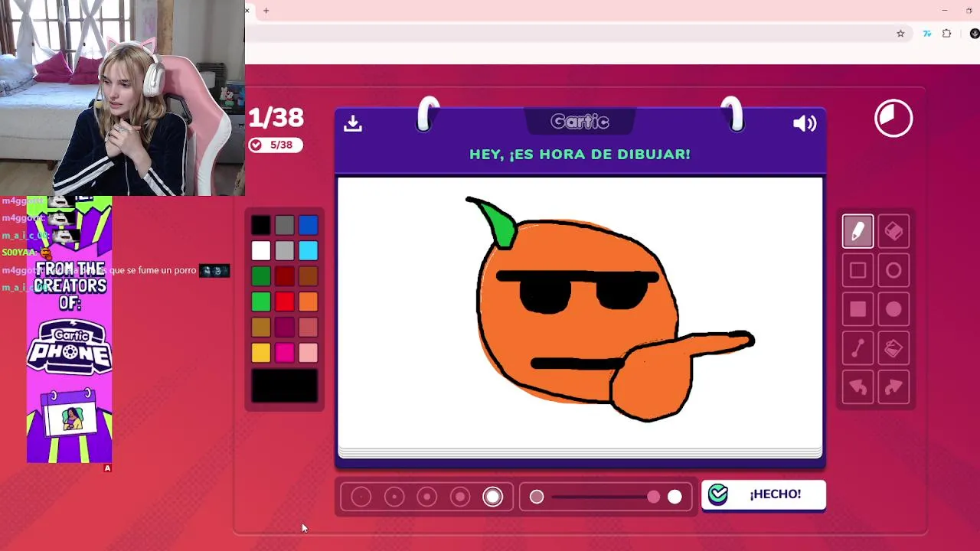Click the teal translate extension icon
This screenshot has height=551, width=980.
click(927, 34)
